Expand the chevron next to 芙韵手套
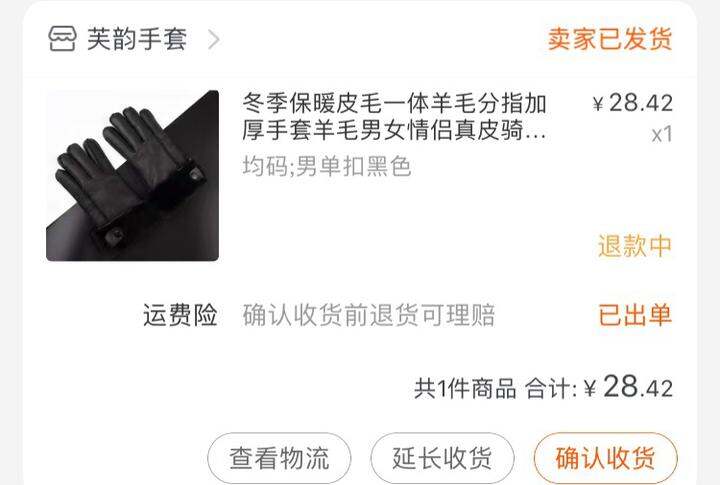Viewport: 720px width, 485px height. [214, 39]
